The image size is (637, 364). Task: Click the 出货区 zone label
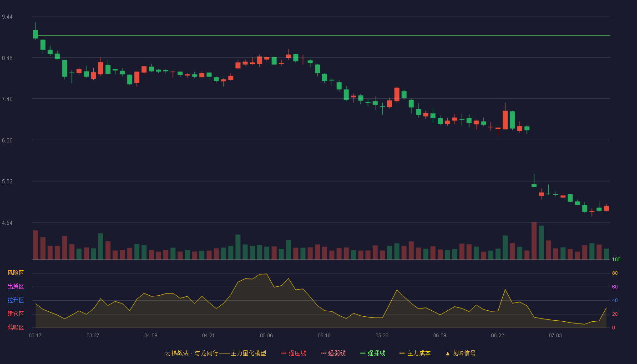(15, 287)
